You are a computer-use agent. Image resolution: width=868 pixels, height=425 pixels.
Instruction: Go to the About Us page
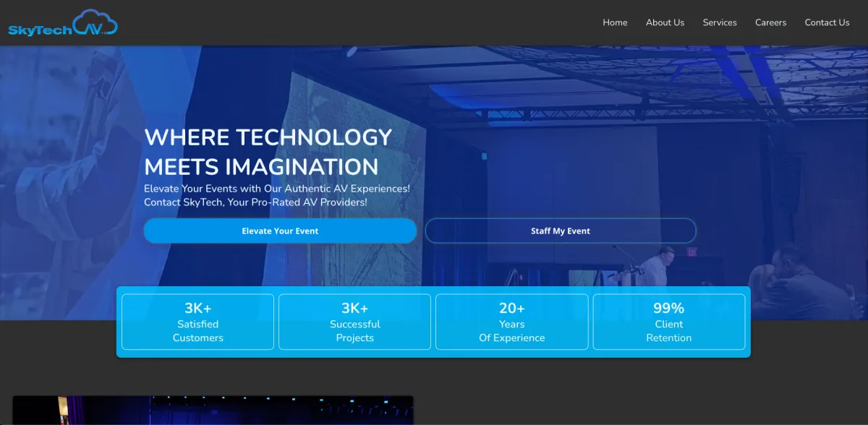(x=665, y=22)
